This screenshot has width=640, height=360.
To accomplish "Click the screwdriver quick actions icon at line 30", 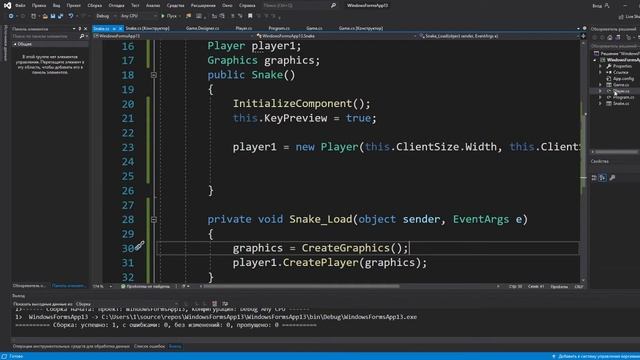I will pyautogui.click(x=140, y=246).
